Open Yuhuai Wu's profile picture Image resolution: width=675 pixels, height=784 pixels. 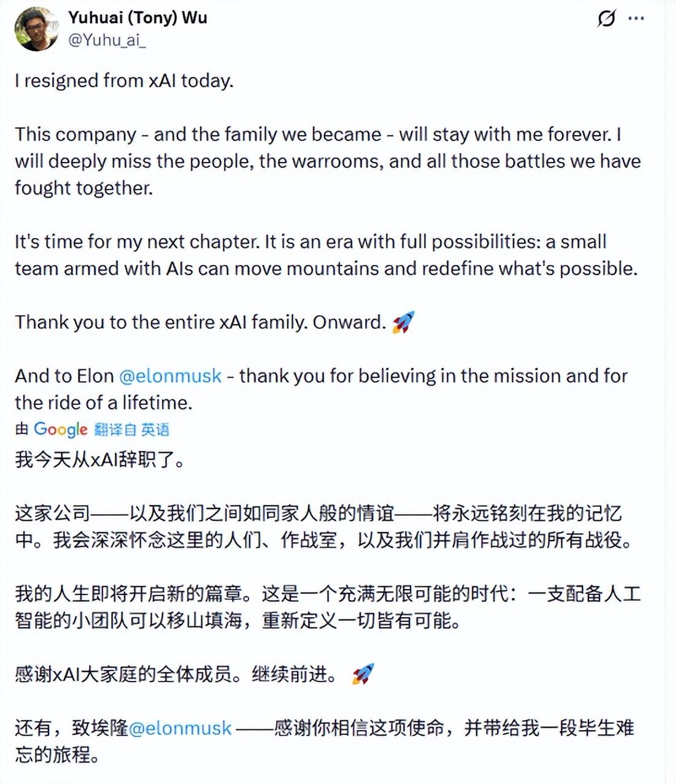tap(37, 28)
